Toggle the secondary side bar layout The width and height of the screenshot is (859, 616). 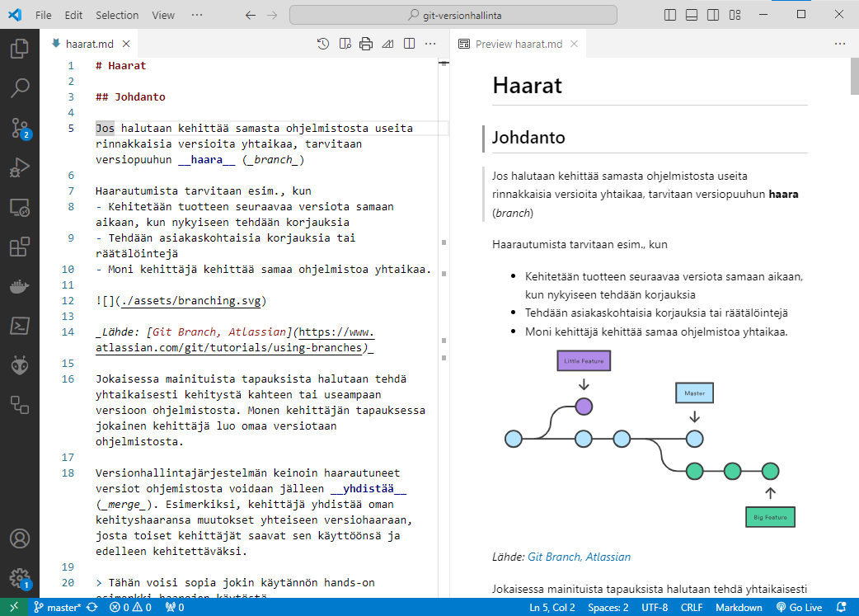tap(713, 15)
